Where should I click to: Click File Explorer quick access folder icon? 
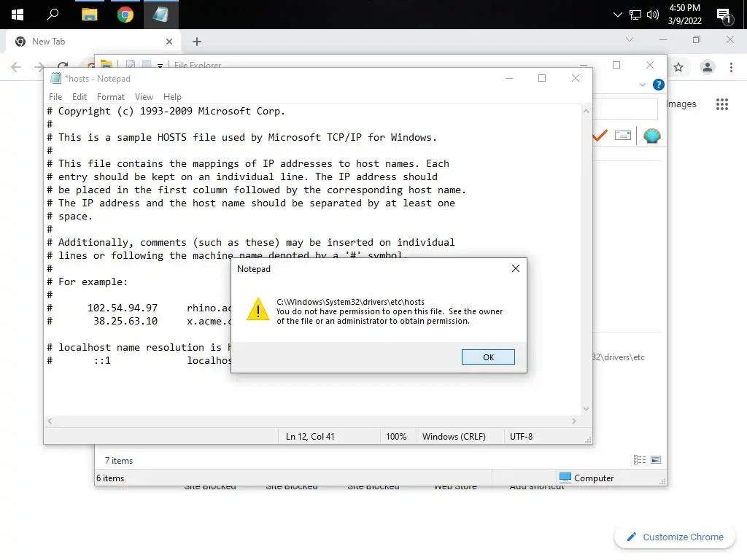(107, 63)
